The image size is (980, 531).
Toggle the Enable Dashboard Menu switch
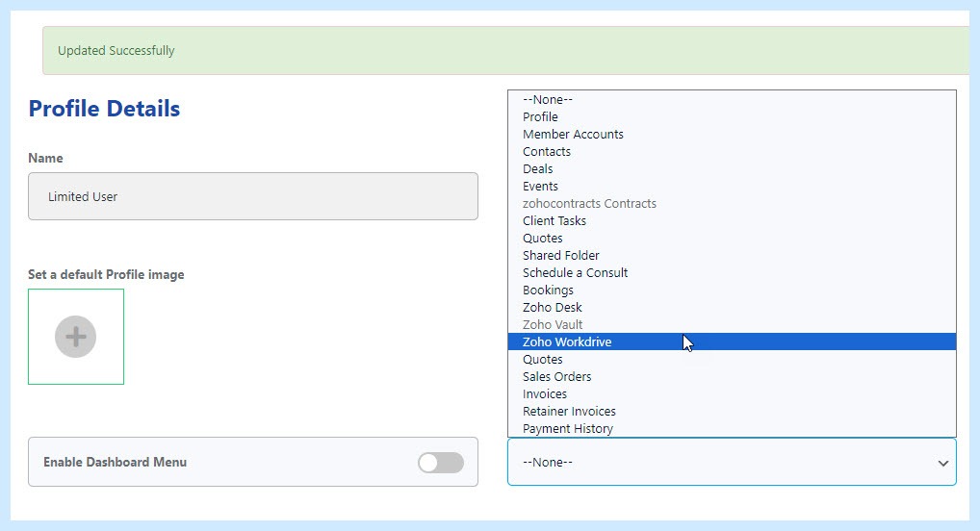(441, 463)
